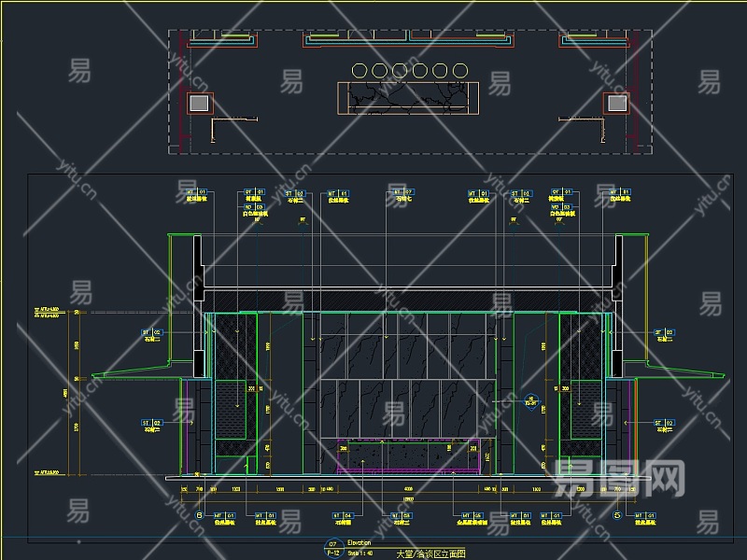747x560 pixels.
Task: Click the left gray column square in plan
Action: [199, 103]
